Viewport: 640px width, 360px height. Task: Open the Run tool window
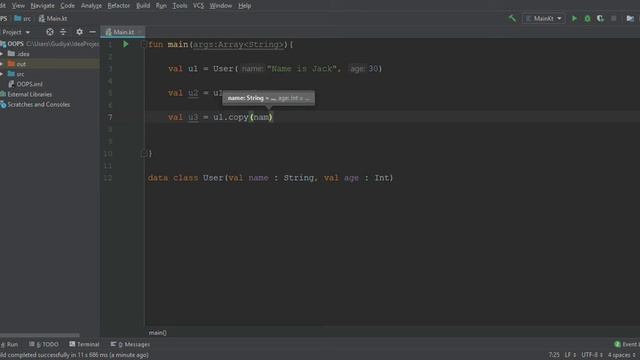coord(9,344)
